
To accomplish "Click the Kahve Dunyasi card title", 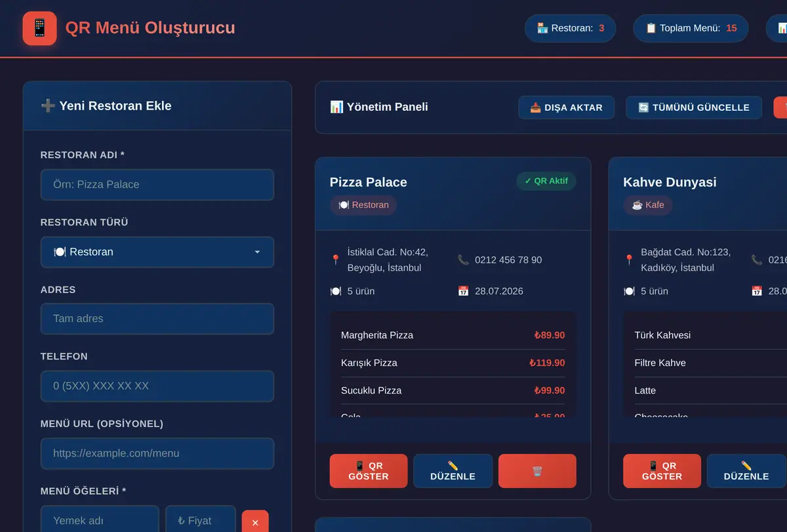I will (670, 182).
